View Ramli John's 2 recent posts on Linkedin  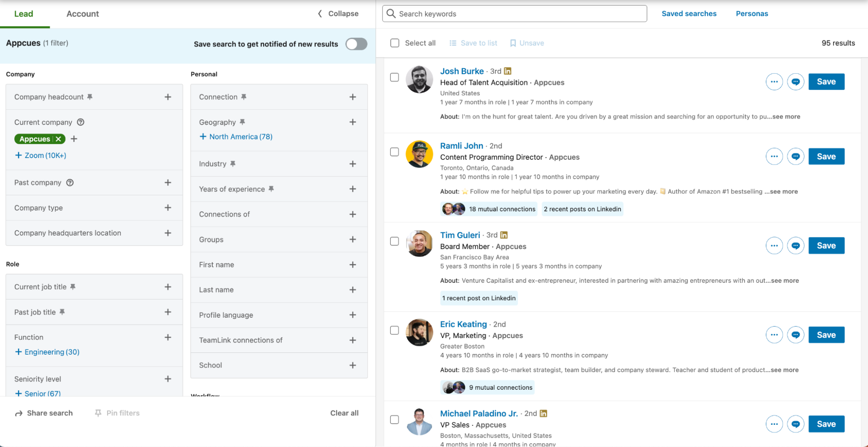click(582, 209)
